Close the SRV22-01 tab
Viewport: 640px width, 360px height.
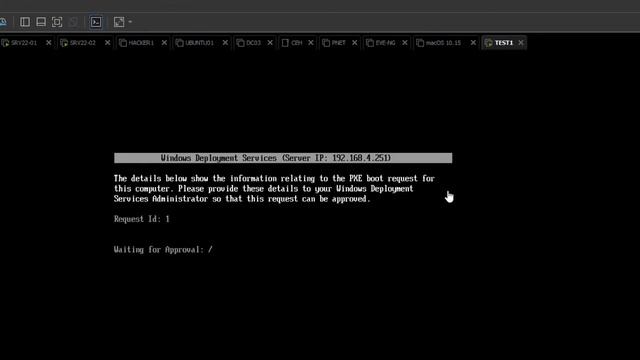pos(49,43)
